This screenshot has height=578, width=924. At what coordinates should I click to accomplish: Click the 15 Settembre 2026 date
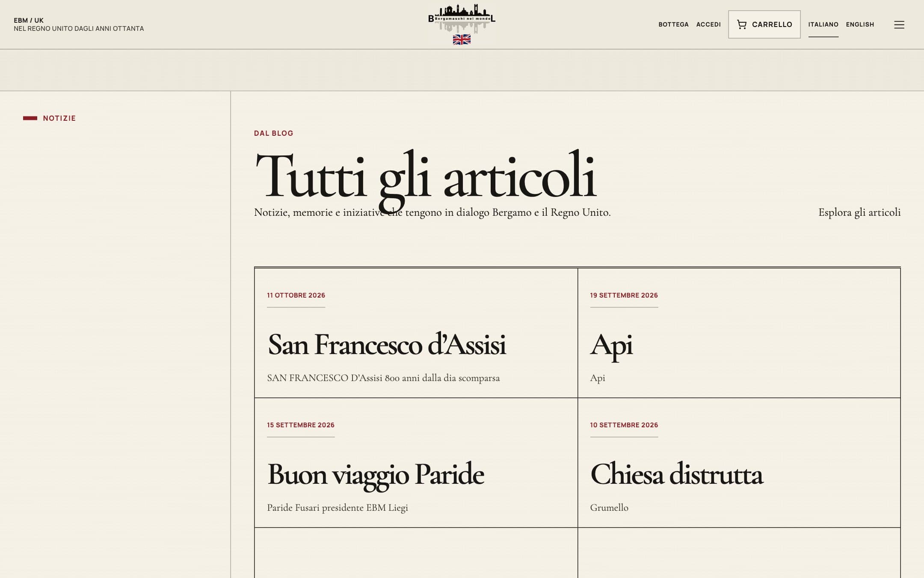pos(301,425)
